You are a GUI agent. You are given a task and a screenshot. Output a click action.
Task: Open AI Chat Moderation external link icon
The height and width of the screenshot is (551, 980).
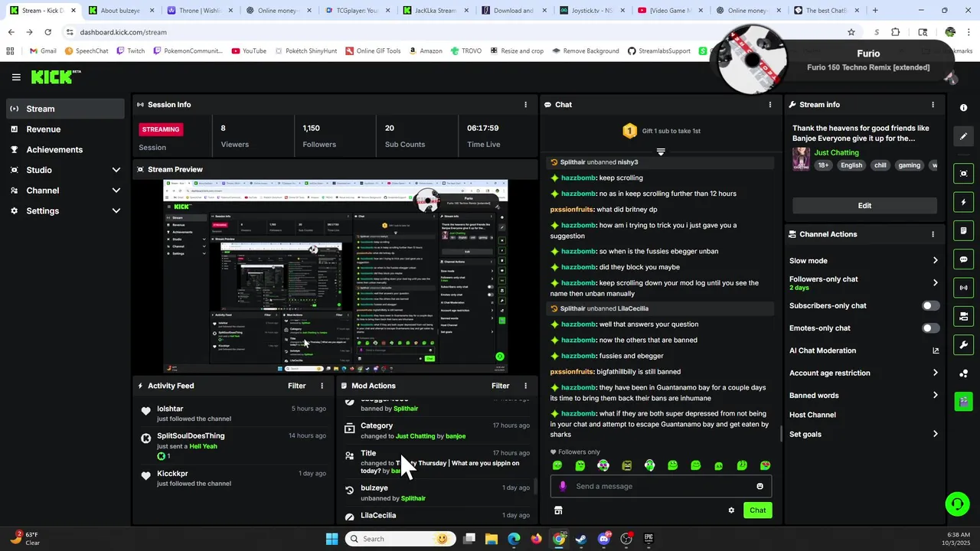(935, 350)
